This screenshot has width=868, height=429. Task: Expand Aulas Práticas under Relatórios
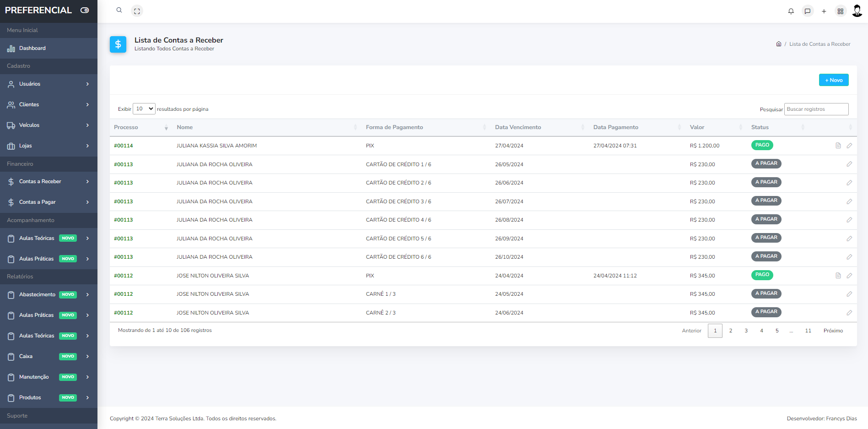pos(49,315)
